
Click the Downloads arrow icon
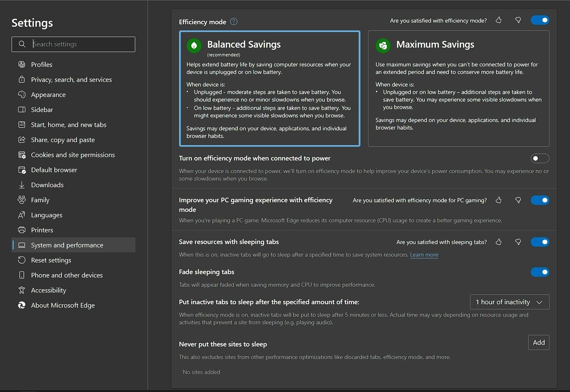tap(22, 185)
